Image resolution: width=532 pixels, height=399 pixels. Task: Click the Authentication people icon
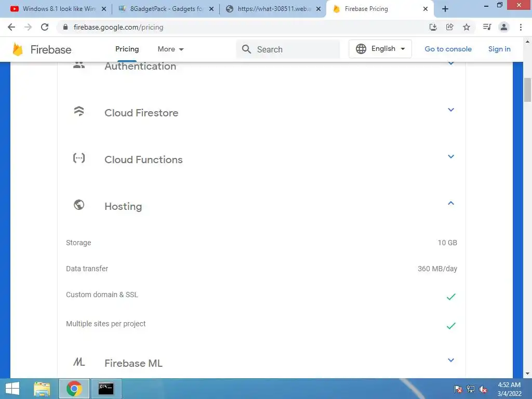pos(79,65)
